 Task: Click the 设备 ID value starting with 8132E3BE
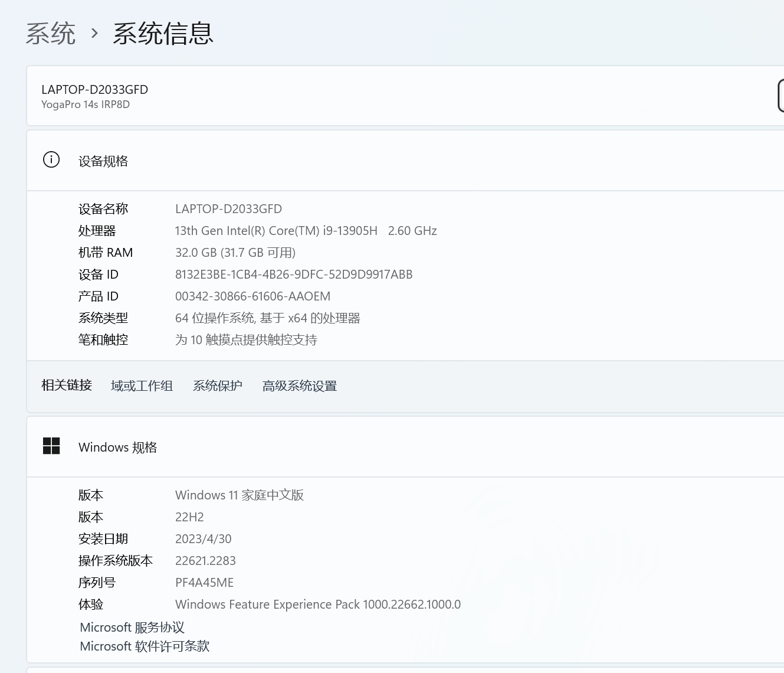[x=294, y=275]
